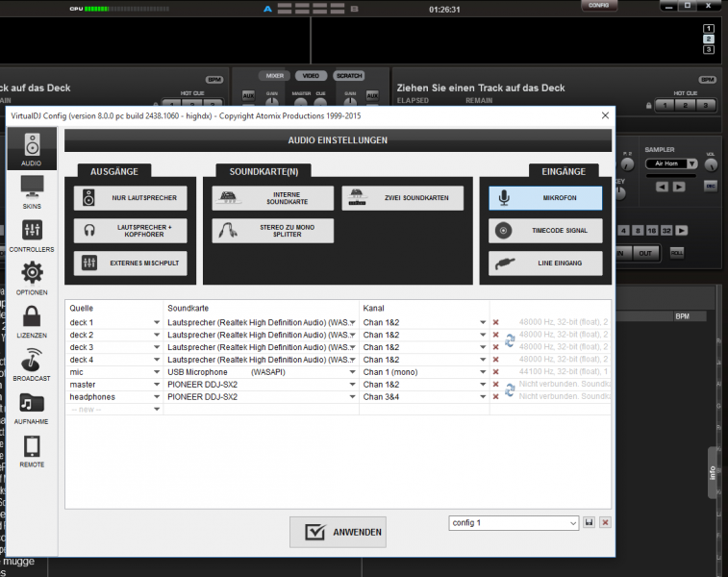
Task: Click the sync icon beside deck rows
Action: 510,340
